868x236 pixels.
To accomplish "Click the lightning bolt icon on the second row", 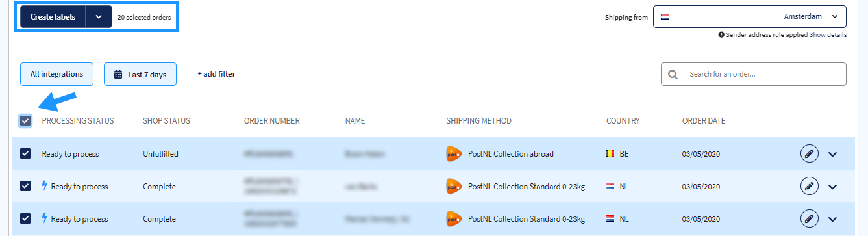I will point(45,187).
